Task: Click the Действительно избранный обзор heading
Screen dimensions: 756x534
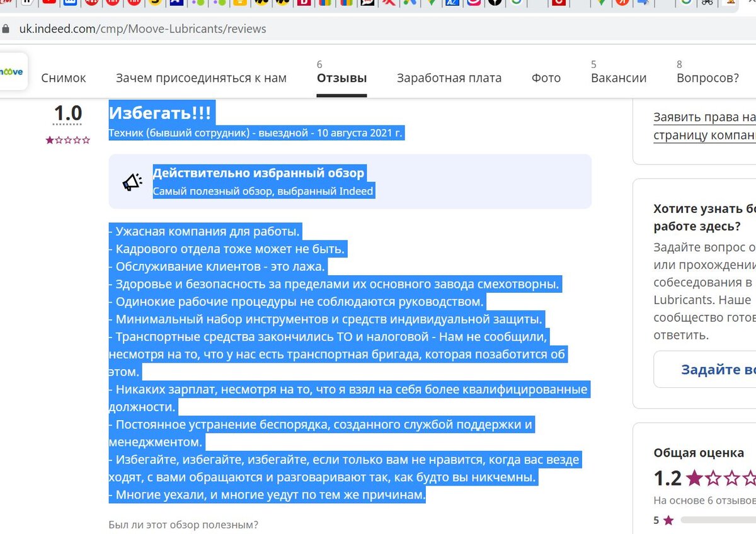Action: pyautogui.click(x=258, y=173)
